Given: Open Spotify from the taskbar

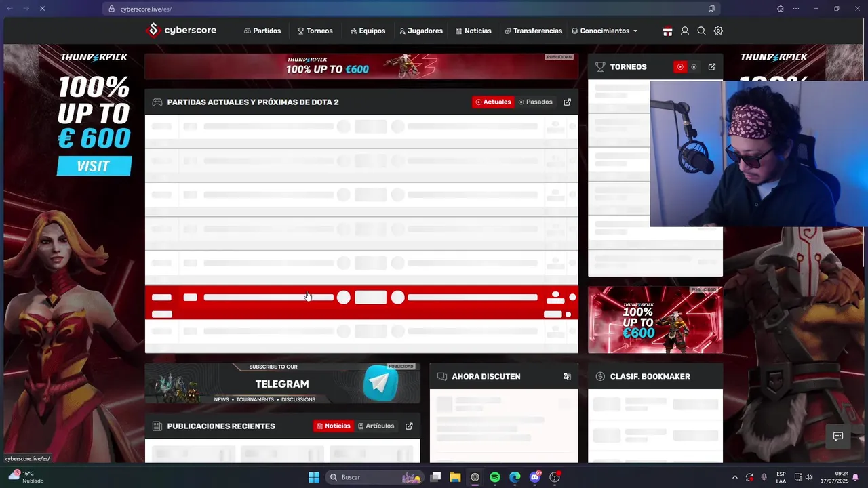Looking at the screenshot, I should coord(495,477).
